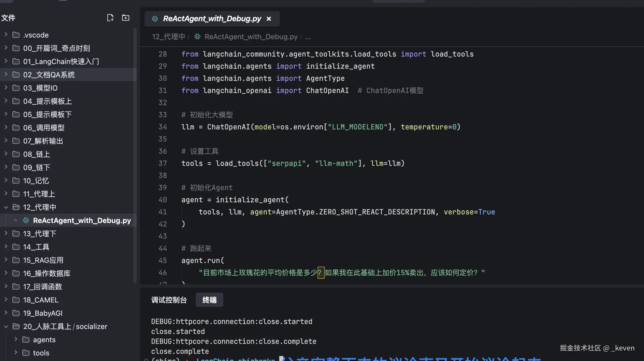
Task: Collapse the 12_代理中 folder
Action: 6,207
